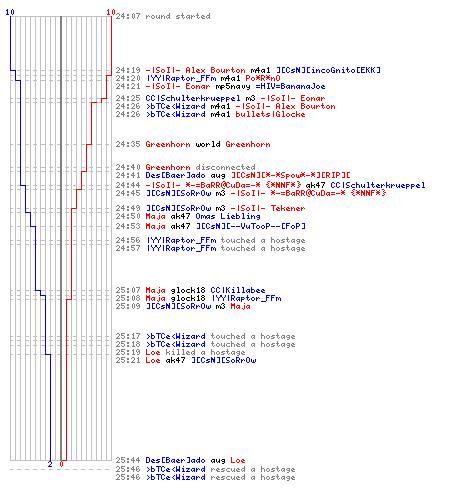
Task: Select ]I[CsN][SoRrOw in the 24:45 m3 kill
Action: tap(179, 193)
